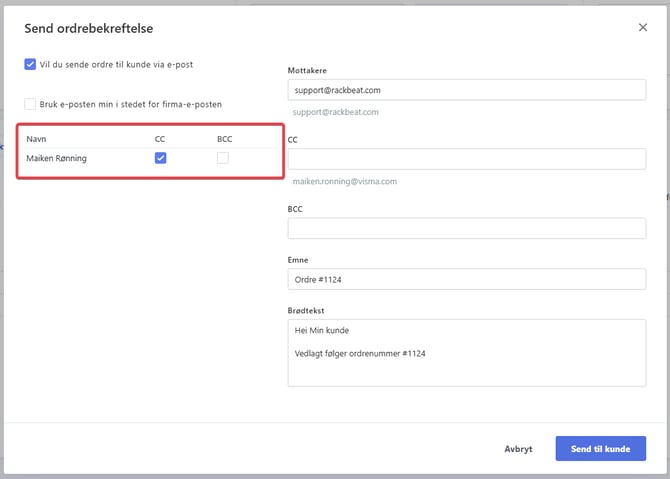This screenshot has height=479, width=670.
Task: Click the 'Send ordrebekreftelse' dialog title
Action: coord(88,28)
